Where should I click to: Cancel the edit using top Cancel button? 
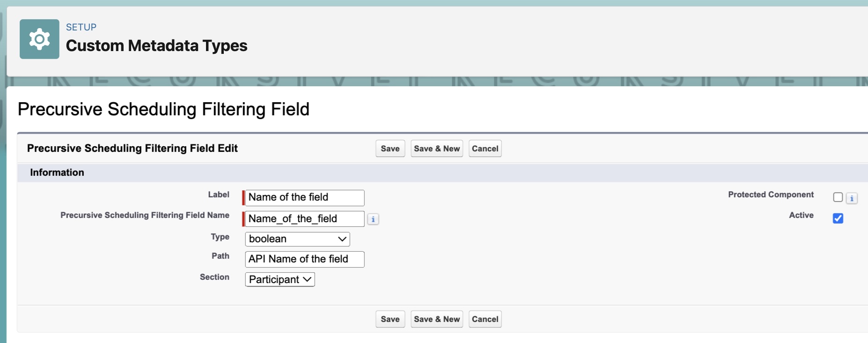[485, 149]
